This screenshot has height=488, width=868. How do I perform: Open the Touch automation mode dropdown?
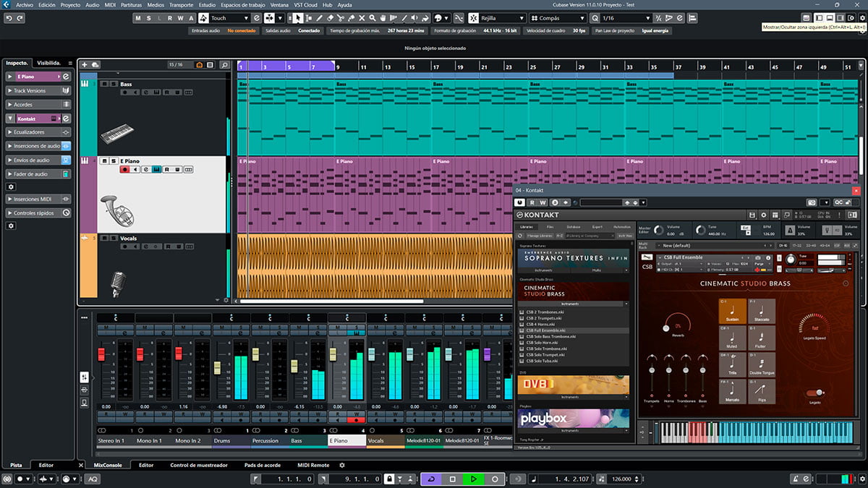[x=229, y=17]
